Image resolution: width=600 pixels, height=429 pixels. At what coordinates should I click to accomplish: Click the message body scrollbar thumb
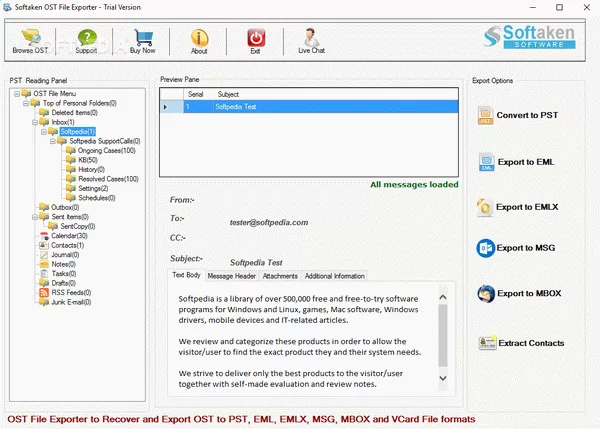(x=443, y=336)
